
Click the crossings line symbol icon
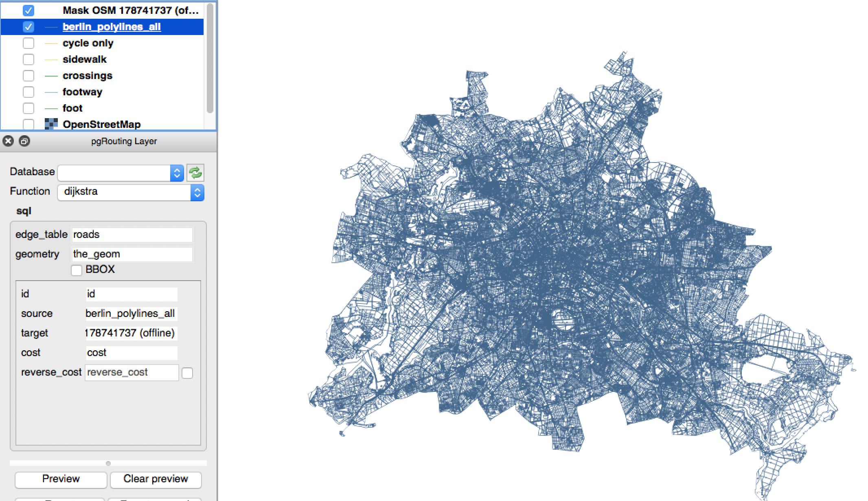coord(51,76)
